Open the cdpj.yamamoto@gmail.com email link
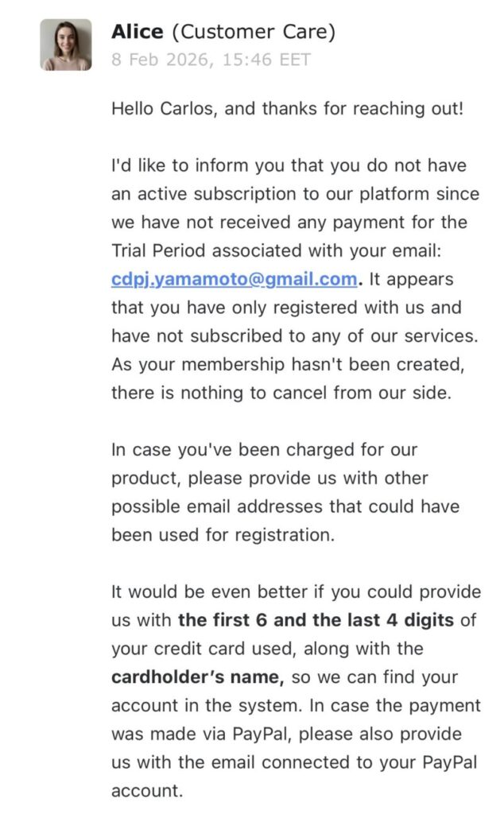 pyautogui.click(x=234, y=279)
